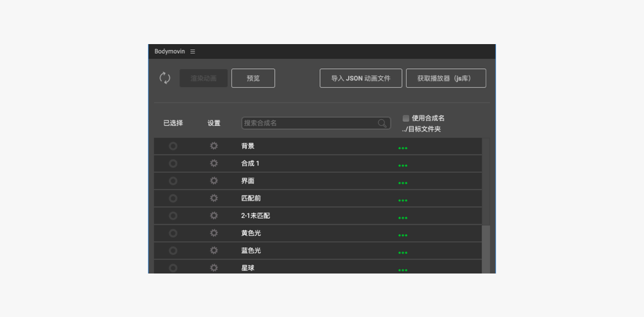The image size is (644, 317).
Task: Click the 设置 column header
Action: 214,123
